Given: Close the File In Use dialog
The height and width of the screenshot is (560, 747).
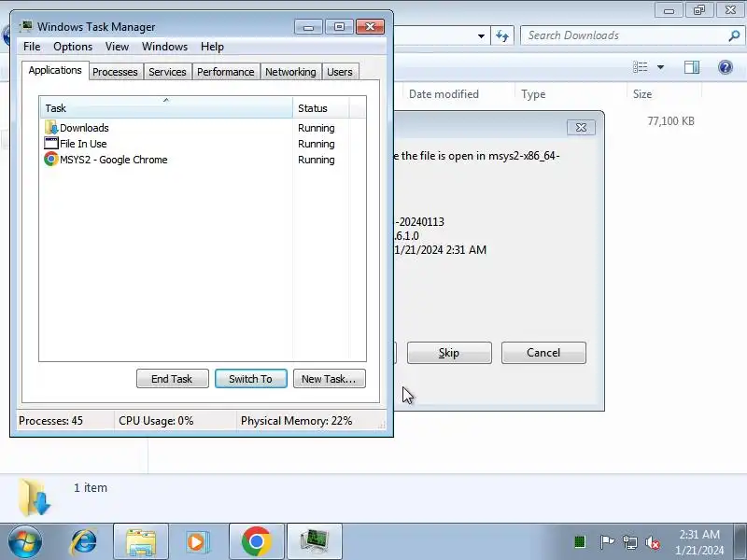Looking at the screenshot, I should [581, 128].
